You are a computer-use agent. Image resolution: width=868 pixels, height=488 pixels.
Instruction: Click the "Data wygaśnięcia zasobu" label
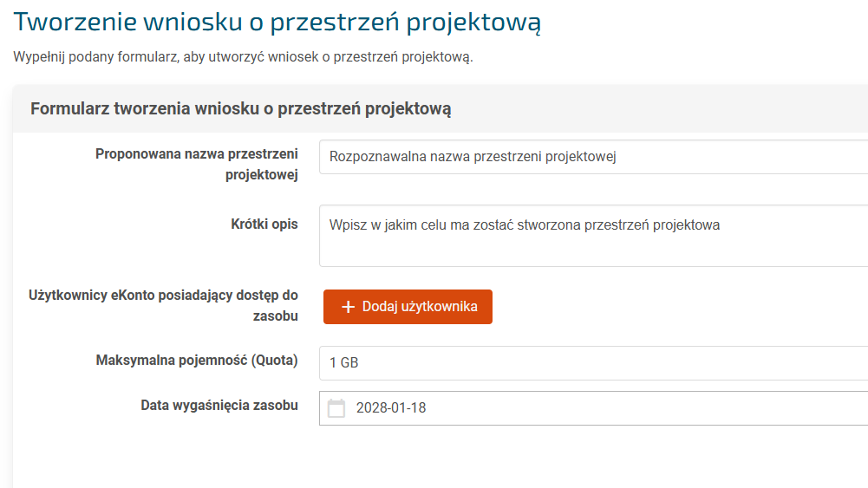(x=219, y=405)
